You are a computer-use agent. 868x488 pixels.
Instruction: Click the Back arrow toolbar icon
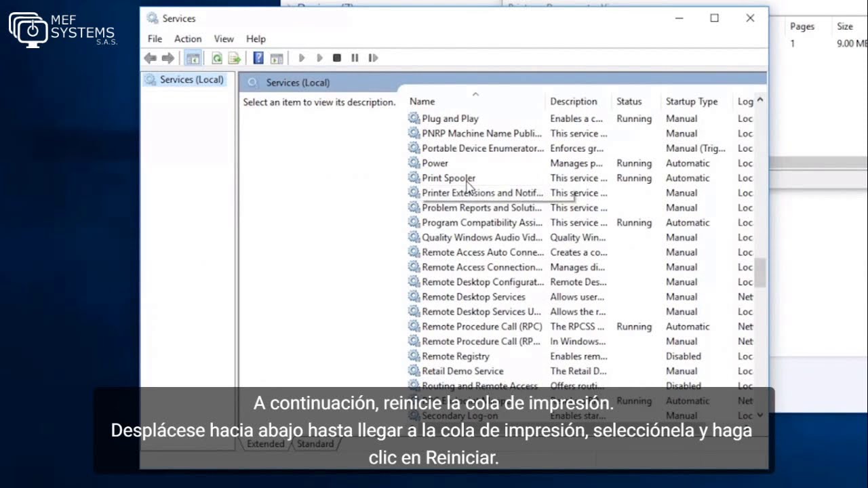pos(151,58)
